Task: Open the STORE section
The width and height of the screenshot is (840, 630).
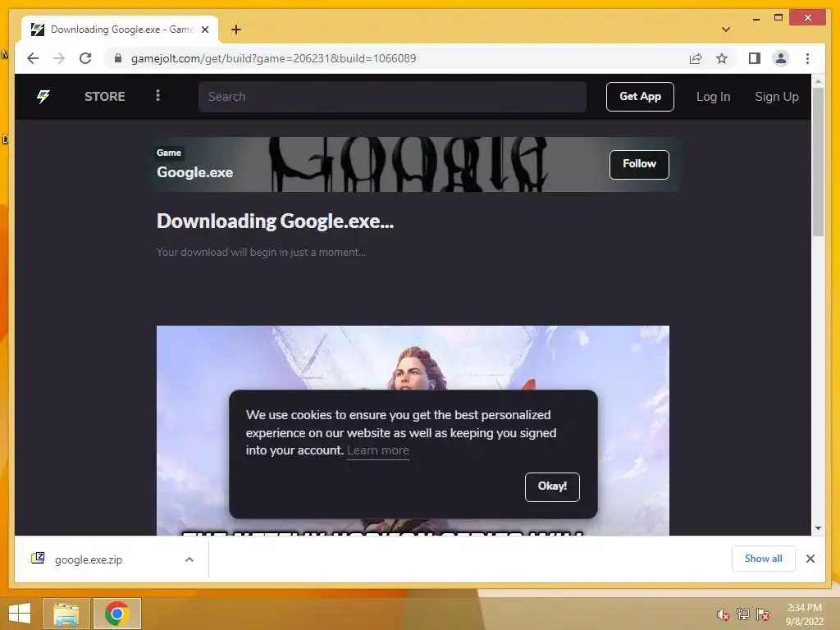Action: tap(104, 97)
